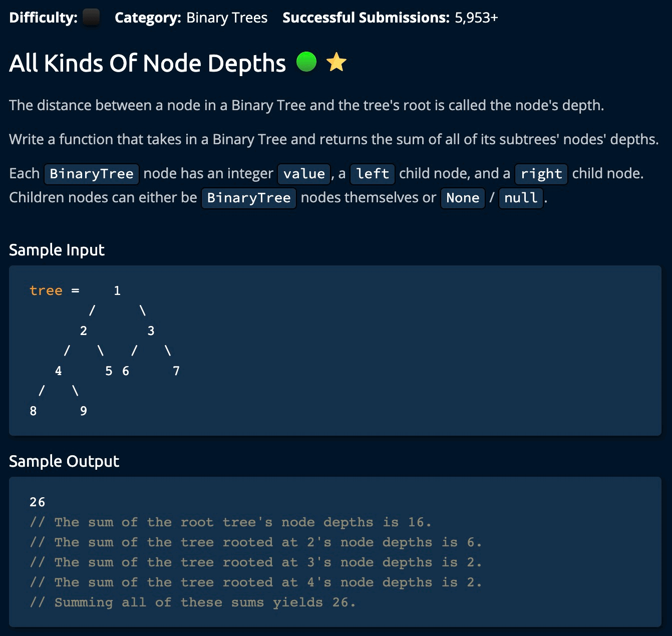Viewport: 672px width, 636px height.
Task: Click the Sample Input heading
Action: click(57, 249)
